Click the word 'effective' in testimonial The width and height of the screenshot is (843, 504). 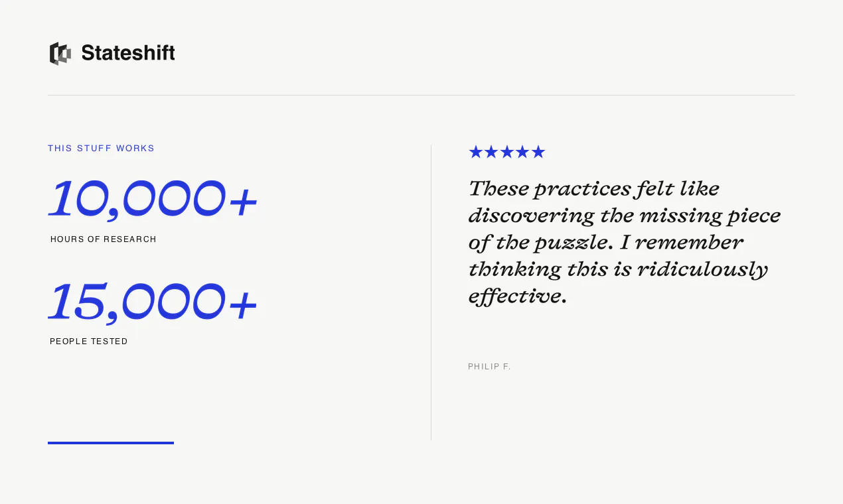point(515,296)
